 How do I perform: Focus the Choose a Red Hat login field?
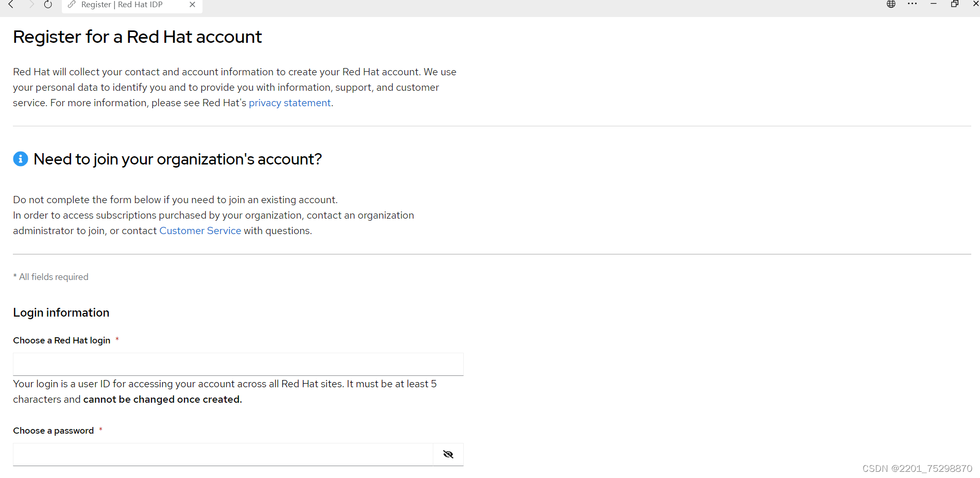pyautogui.click(x=238, y=364)
